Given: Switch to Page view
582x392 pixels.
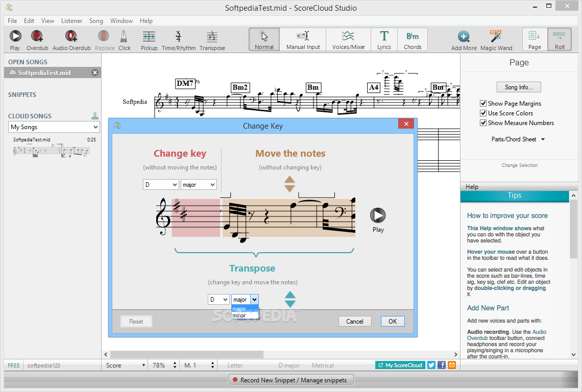Looking at the screenshot, I should click(535, 39).
